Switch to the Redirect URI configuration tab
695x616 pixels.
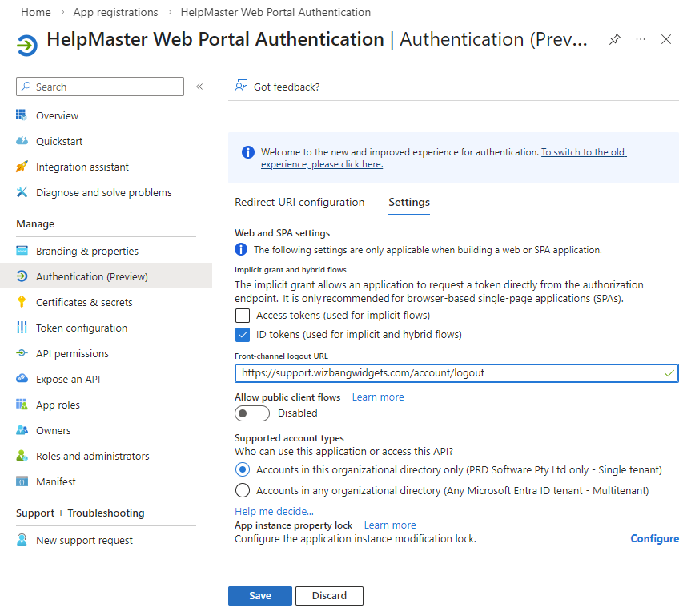(x=299, y=202)
